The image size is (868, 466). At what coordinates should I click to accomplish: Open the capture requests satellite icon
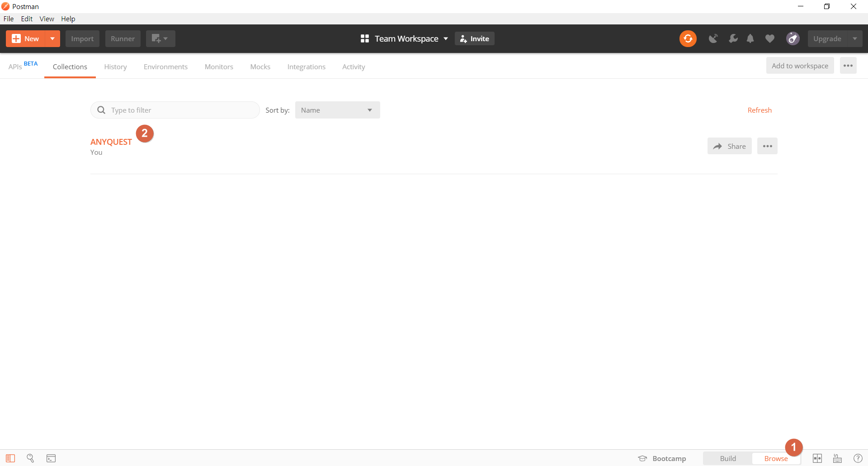(x=713, y=39)
